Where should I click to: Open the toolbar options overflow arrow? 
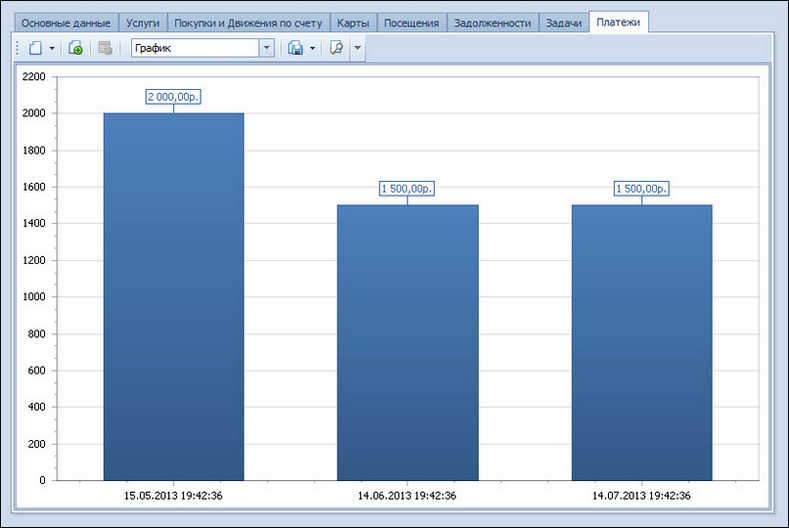point(357,48)
